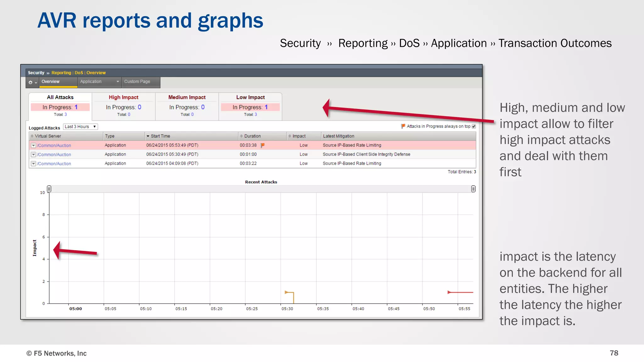Open the Last 3 Hours dropdown
The width and height of the screenshot is (644, 362).
pyautogui.click(x=80, y=127)
